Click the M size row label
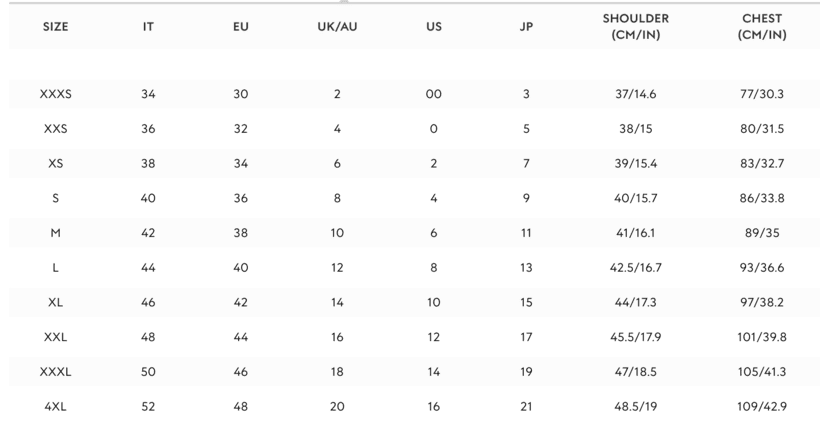This screenshot has width=820, height=434. 55,233
